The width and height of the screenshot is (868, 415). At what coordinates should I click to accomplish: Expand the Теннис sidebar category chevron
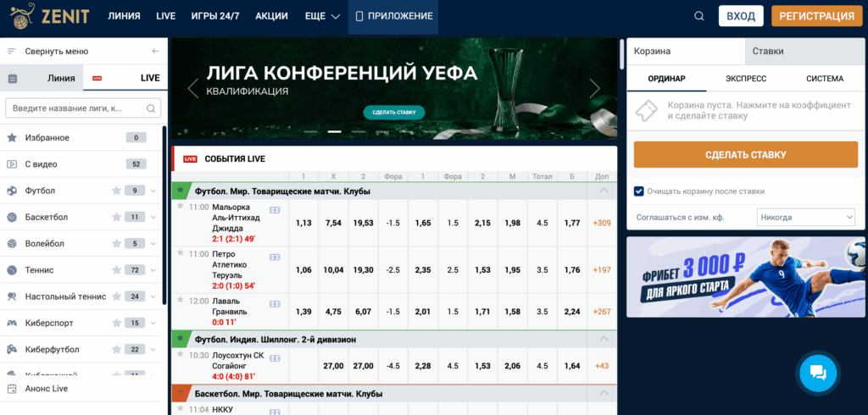click(x=153, y=270)
